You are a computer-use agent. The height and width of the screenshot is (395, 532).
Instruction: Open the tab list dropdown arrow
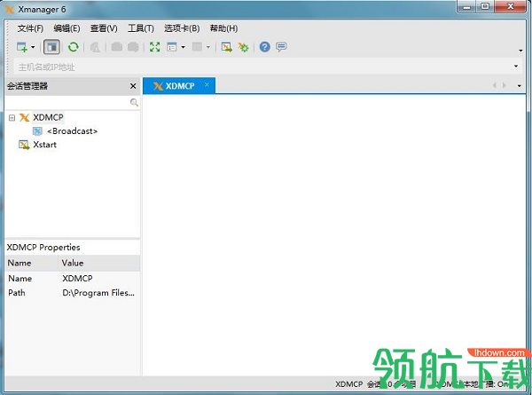pos(519,86)
